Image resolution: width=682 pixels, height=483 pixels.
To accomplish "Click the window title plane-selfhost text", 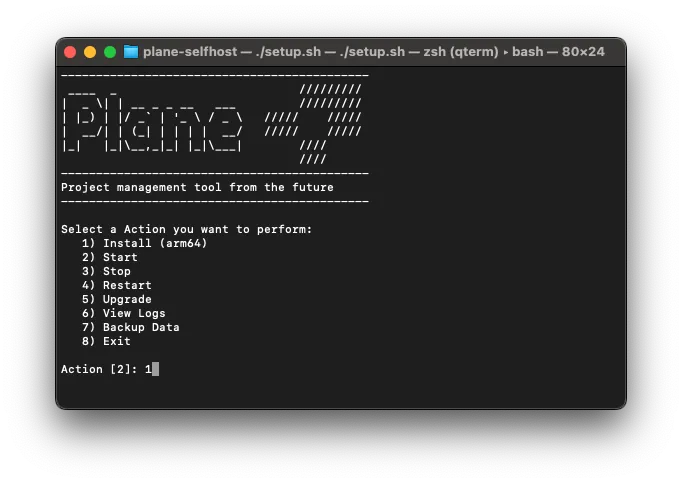I will click(189, 52).
